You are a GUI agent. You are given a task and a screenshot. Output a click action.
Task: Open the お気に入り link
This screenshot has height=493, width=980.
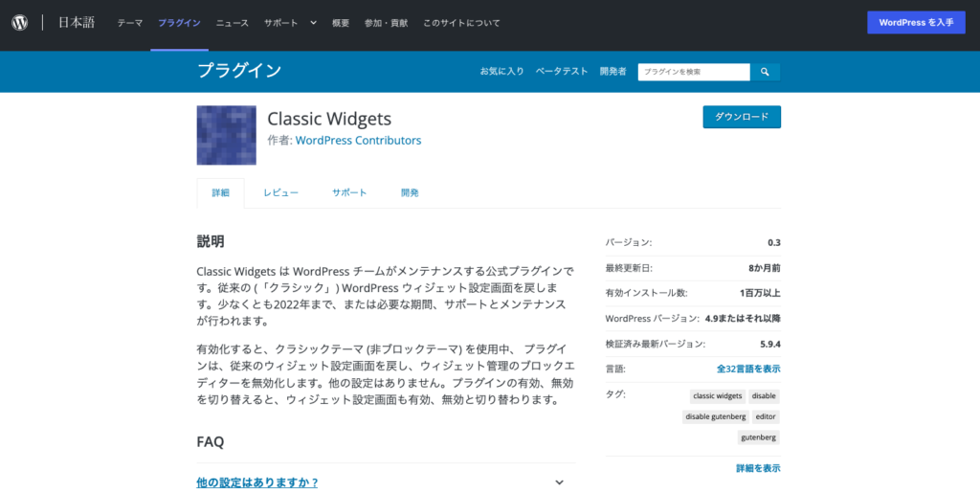click(501, 71)
